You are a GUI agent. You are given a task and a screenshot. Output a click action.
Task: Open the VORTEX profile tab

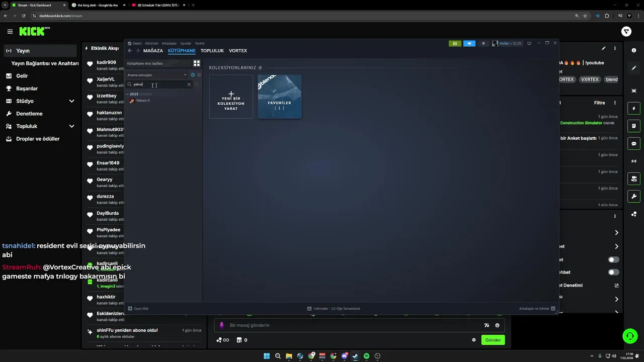coord(238,51)
